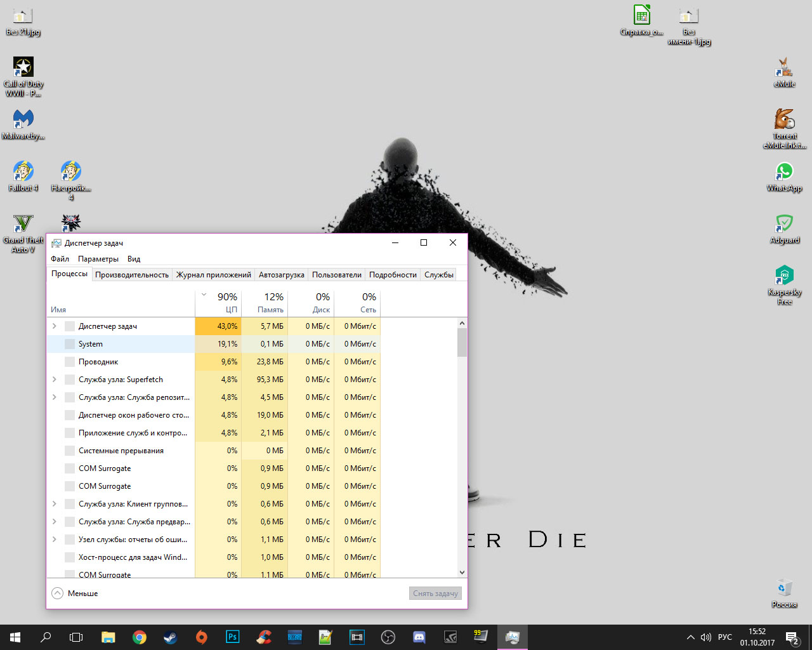Screen dimensions: 812x650
Task: Select the Malwarebytes desktop shortcut
Action: [x=23, y=124]
